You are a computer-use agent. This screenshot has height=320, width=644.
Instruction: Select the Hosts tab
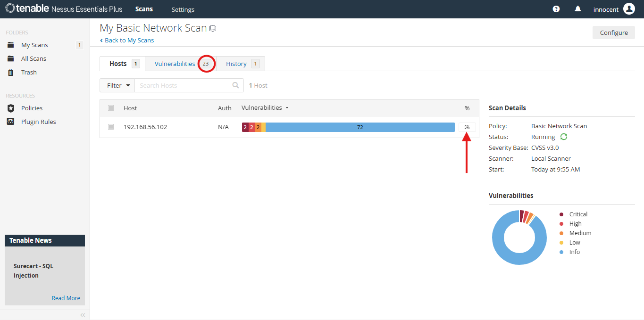[123, 64]
